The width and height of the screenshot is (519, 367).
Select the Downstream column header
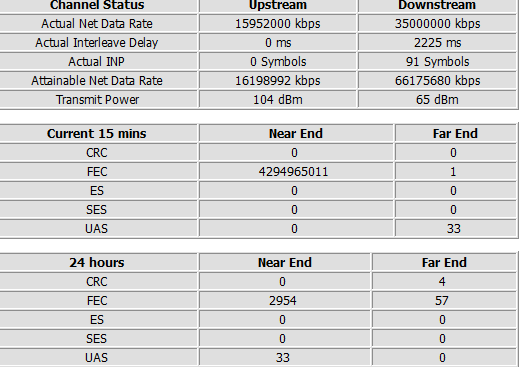(x=437, y=6)
